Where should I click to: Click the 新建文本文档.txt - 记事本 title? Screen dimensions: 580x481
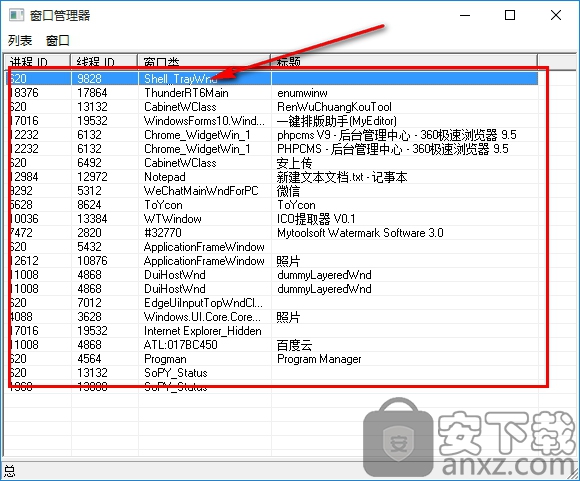(x=342, y=177)
